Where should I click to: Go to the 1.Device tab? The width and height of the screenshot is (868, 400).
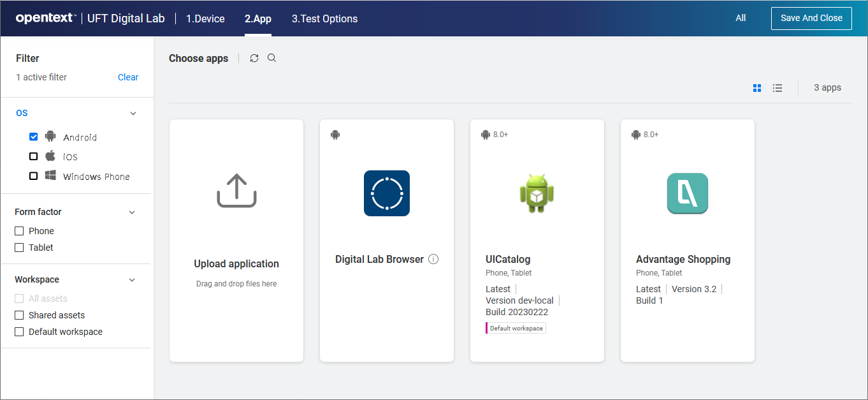click(x=205, y=19)
